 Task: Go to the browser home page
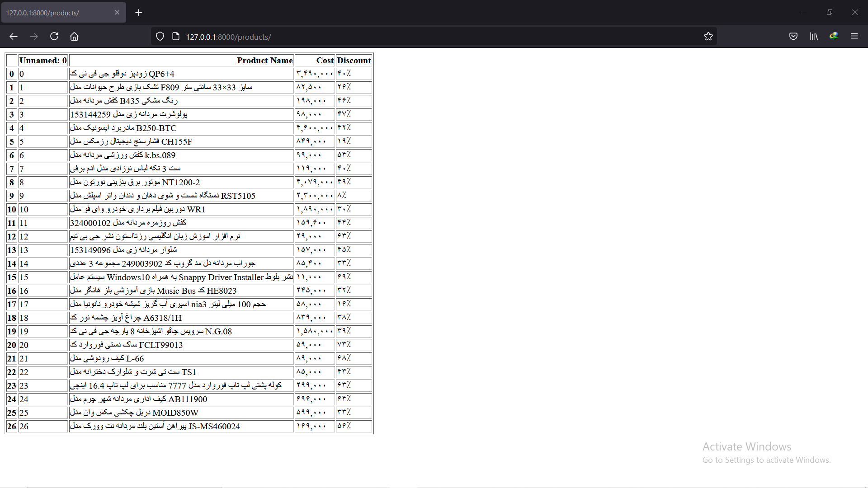(x=74, y=37)
